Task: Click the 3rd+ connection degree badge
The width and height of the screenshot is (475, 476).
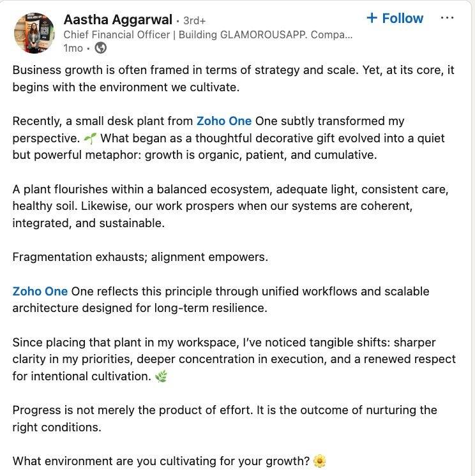Action: tap(194, 20)
